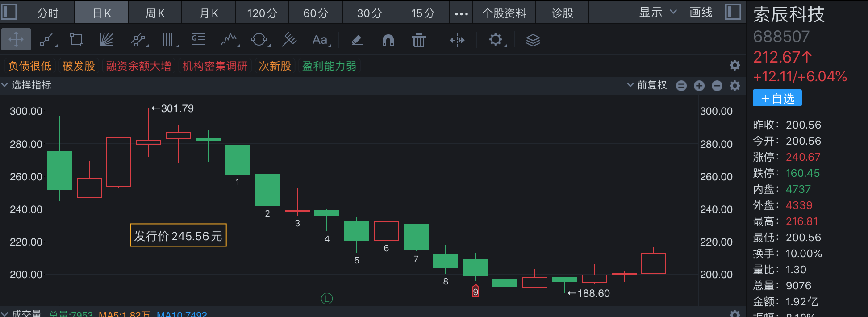Open the 前复权 adjustment dropdown
This screenshot has width=868, height=317.
pyautogui.click(x=647, y=85)
